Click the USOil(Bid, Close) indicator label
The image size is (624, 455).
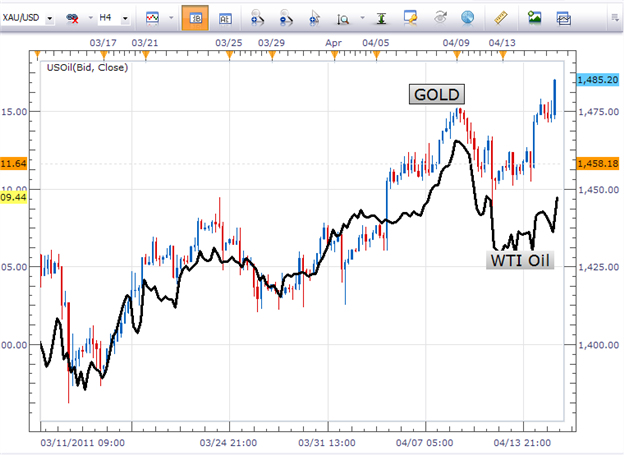[x=87, y=68]
